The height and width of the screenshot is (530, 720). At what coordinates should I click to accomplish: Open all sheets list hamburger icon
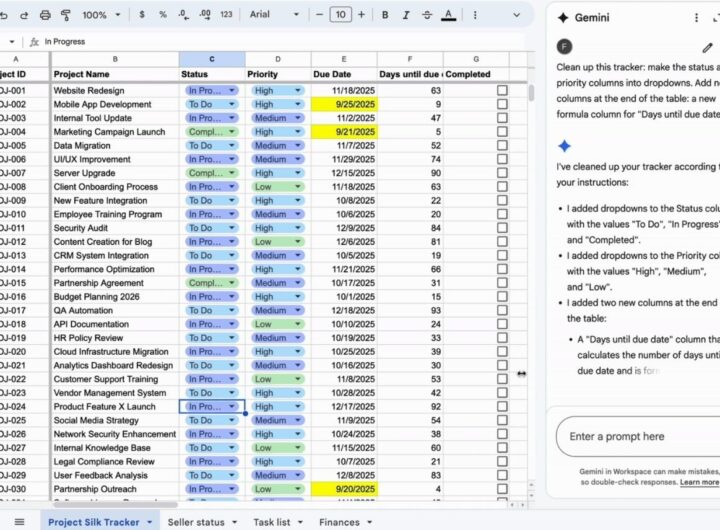tap(19, 522)
